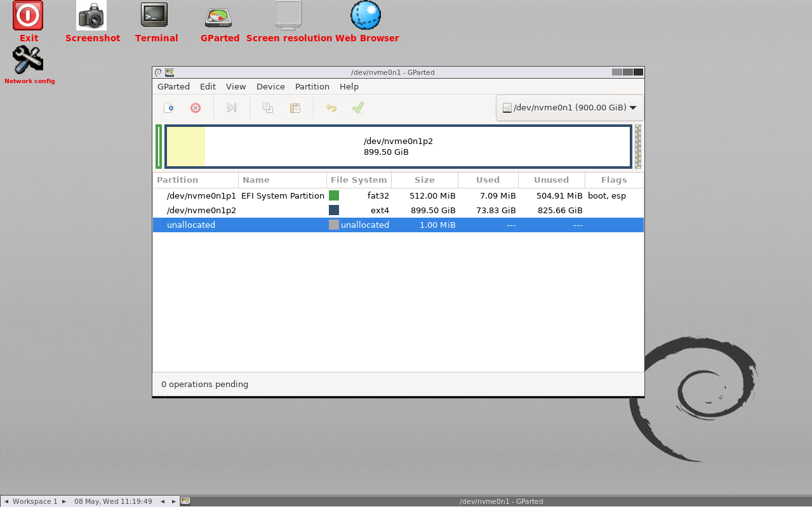812x507 pixels.
Task: Click the taskbar clock 08 May, Wed
Action: (x=113, y=501)
